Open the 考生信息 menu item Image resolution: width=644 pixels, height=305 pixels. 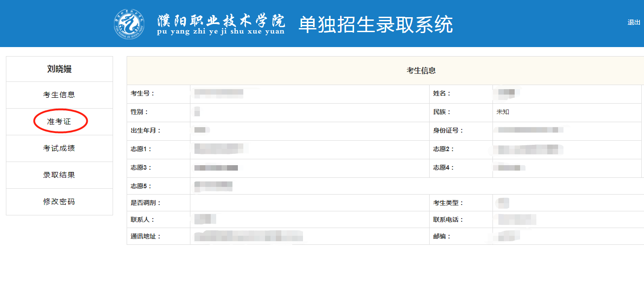tap(59, 95)
